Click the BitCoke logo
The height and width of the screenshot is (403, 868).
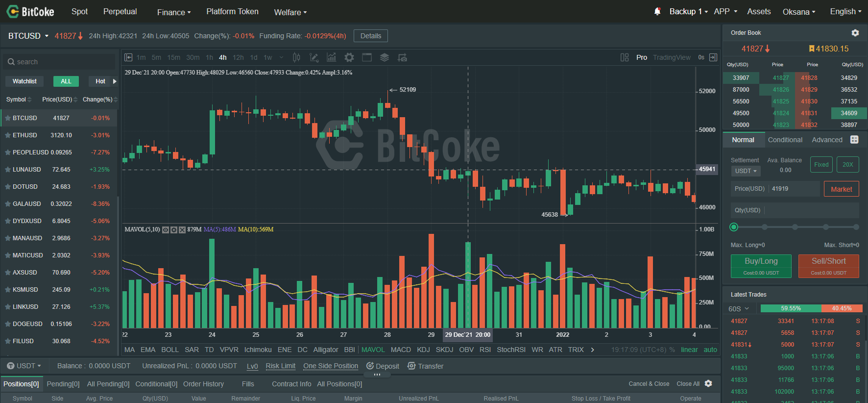30,11
